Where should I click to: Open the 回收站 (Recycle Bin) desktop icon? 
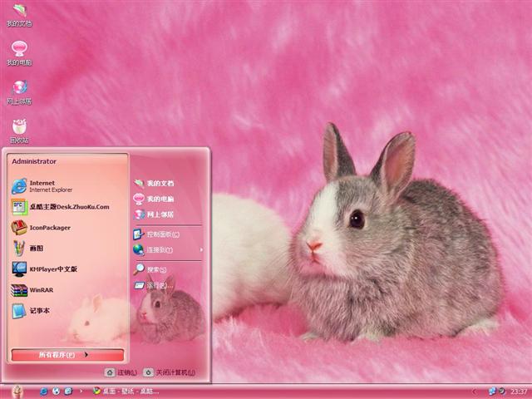19,129
